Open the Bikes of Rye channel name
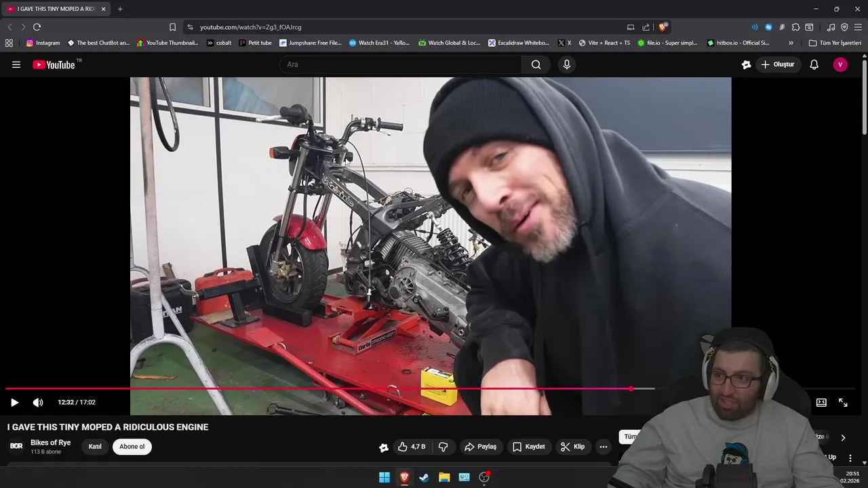 pos(50,443)
